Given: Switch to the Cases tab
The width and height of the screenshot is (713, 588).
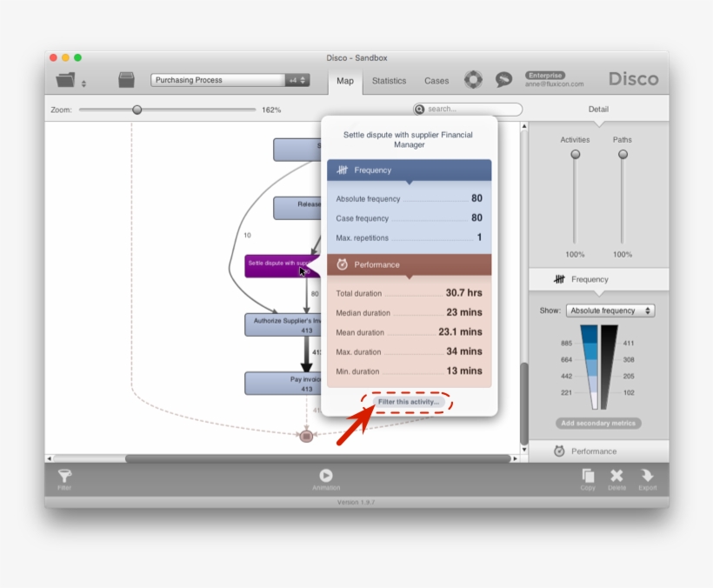Looking at the screenshot, I should pos(436,81).
